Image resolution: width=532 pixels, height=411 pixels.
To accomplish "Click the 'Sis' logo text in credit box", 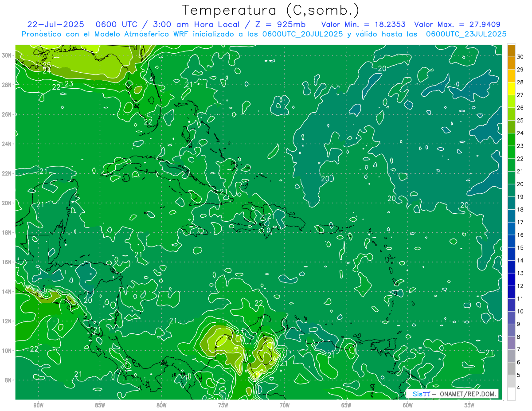I will 418,394.
